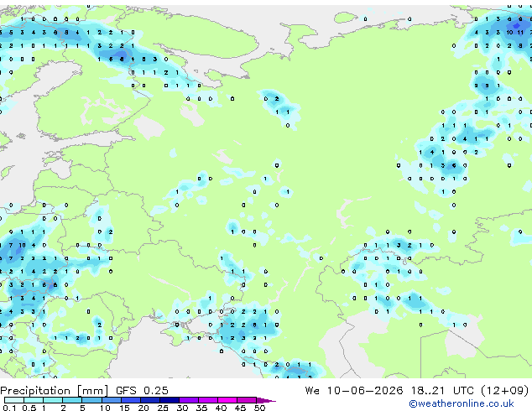Select the 40–45 mm magenta legend swatch
Image resolution: width=532 pixels, height=411 pixels.
point(227,400)
